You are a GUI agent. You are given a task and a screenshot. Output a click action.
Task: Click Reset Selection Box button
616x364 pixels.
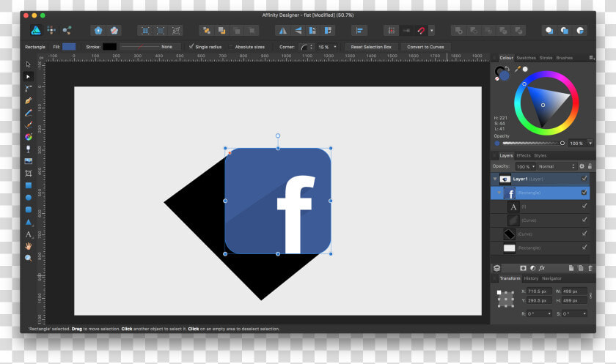coord(371,47)
